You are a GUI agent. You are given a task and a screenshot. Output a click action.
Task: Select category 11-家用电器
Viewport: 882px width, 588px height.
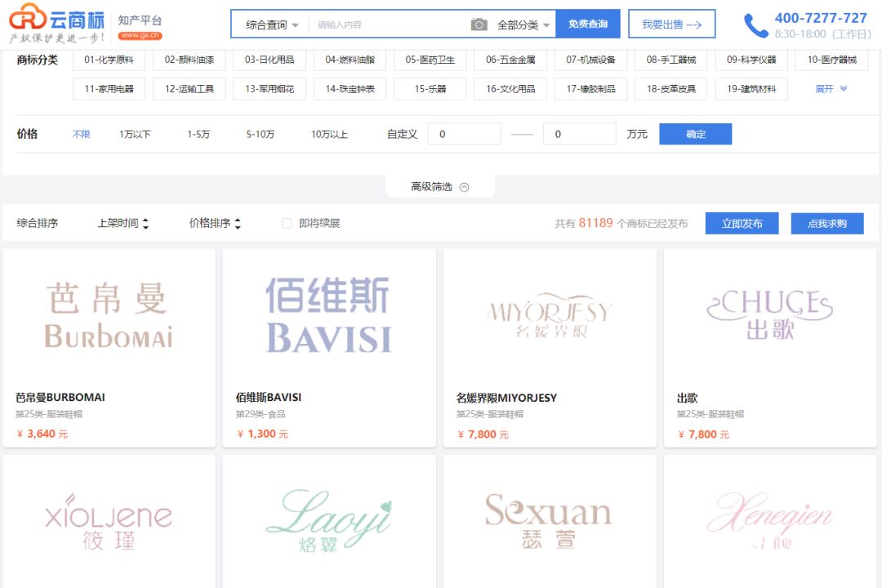109,89
